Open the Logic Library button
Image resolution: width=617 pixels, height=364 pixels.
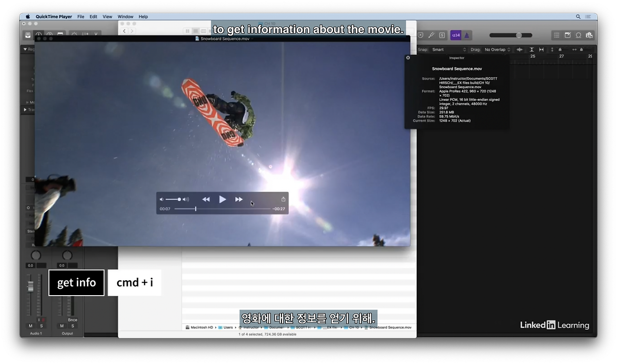pyautogui.click(x=28, y=35)
